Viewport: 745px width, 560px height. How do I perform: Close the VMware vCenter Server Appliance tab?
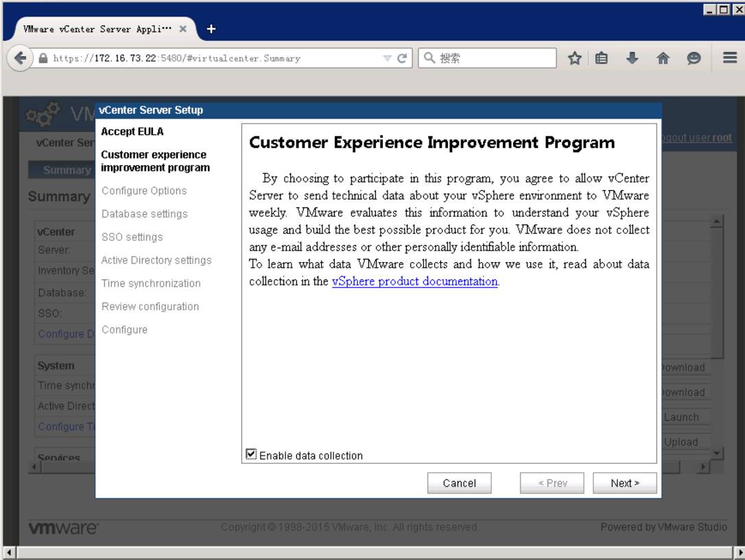click(183, 29)
